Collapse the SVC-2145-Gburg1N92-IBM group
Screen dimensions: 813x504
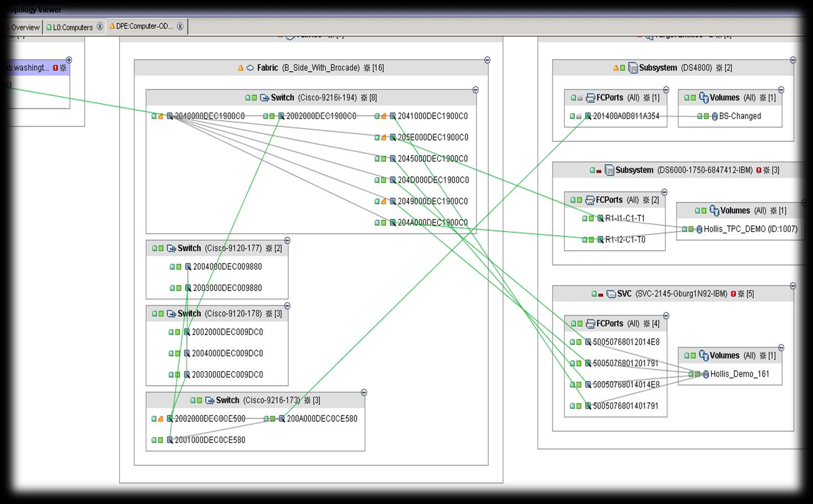(793, 286)
